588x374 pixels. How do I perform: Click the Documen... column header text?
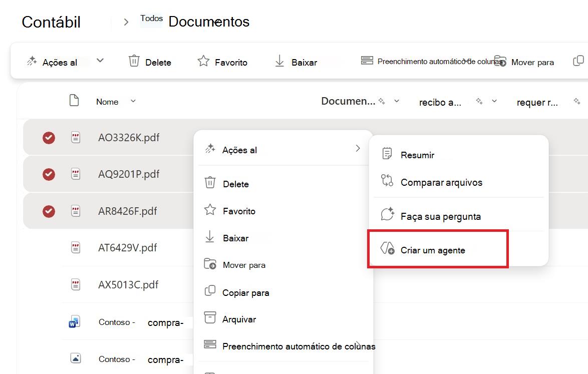pos(348,101)
